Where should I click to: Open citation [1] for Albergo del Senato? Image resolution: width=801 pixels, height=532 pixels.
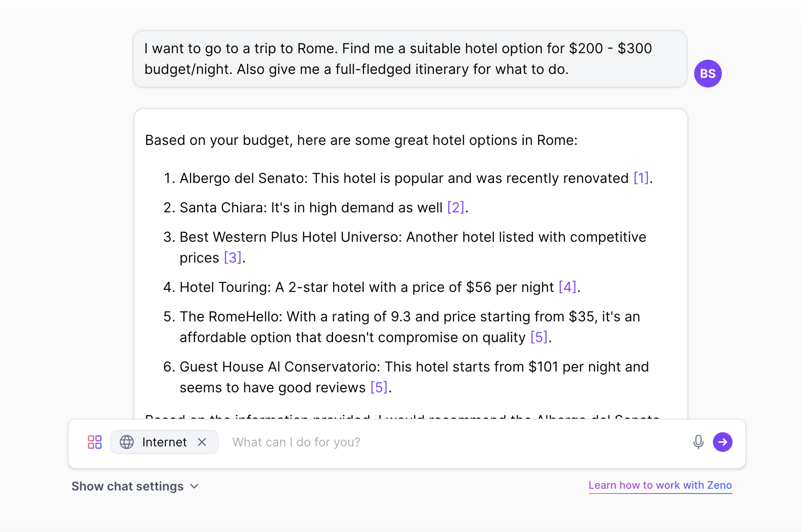(641, 178)
